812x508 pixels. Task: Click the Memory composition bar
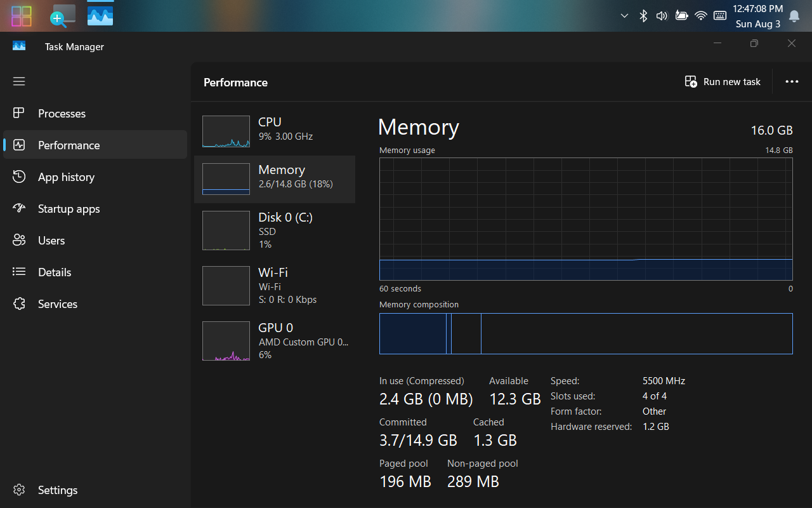point(585,333)
